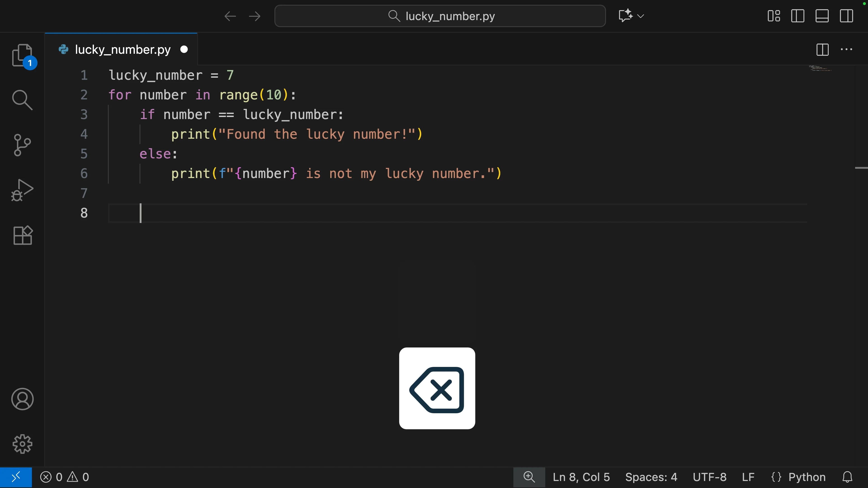
Task: Click the notifications bell in status bar
Action: coord(847,477)
